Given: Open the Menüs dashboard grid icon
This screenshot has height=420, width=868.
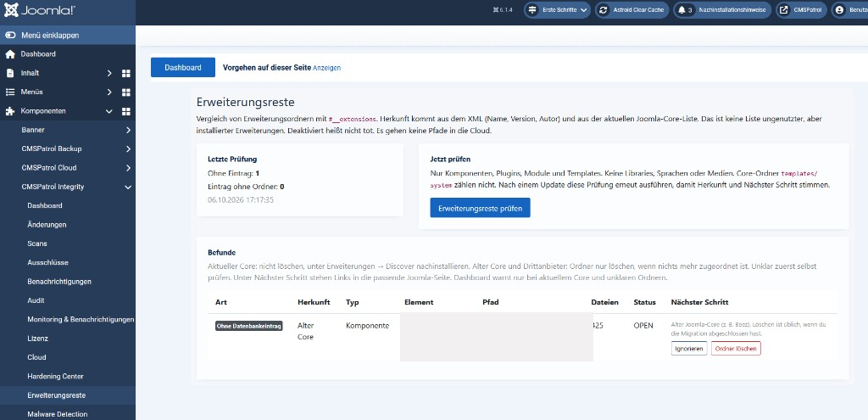Looking at the screenshot, I should (x=126, y=92).
